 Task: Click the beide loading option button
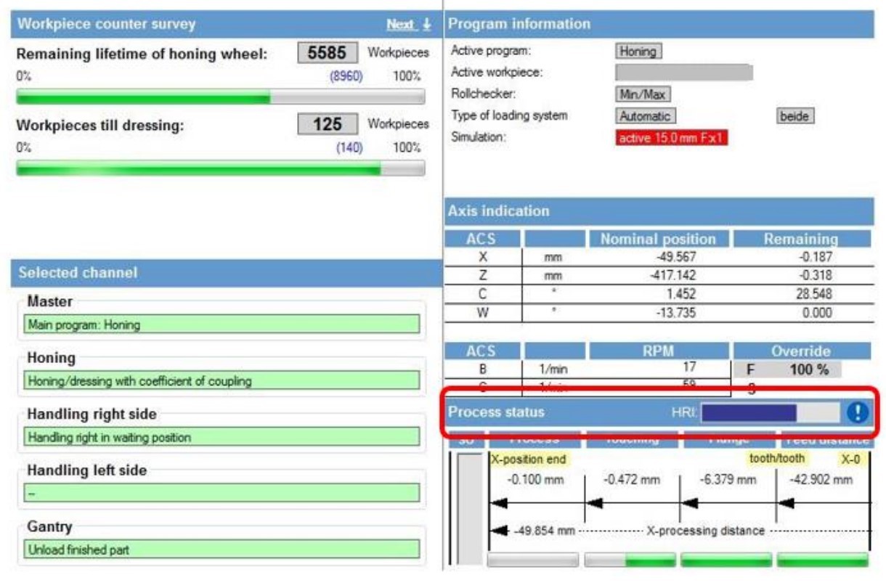pos(794,116)
